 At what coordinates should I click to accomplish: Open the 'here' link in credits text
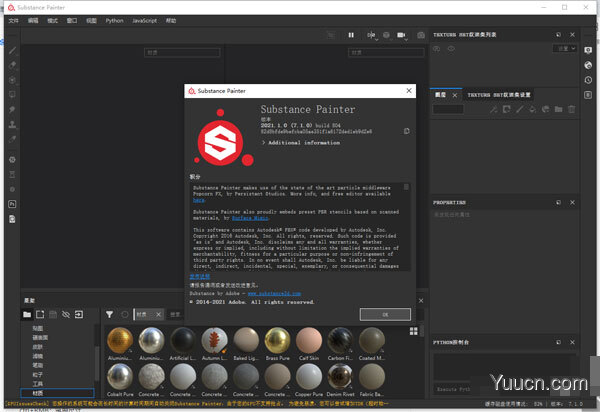pyautogui.click(x=199, y=200)
